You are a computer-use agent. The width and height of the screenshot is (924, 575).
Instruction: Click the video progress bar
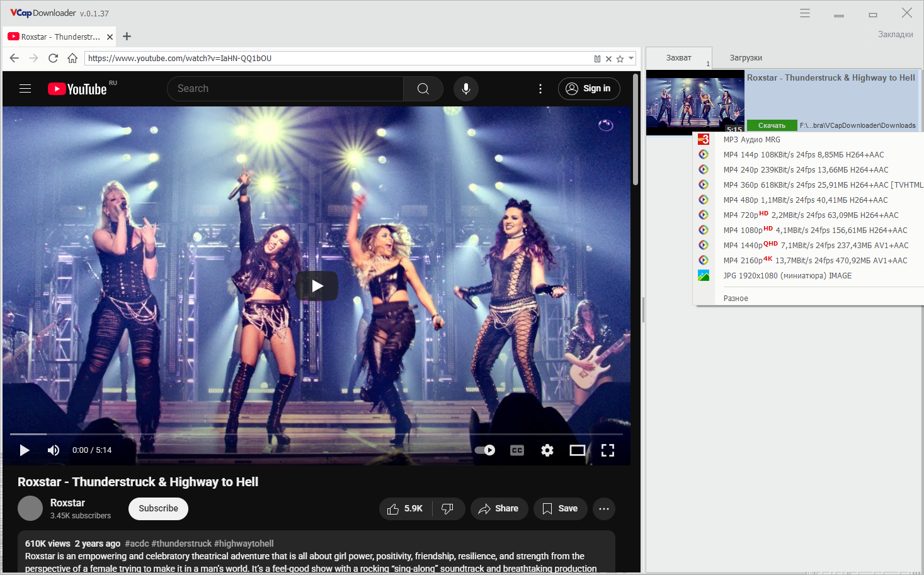pyautogui.click(x=316, y=434)
